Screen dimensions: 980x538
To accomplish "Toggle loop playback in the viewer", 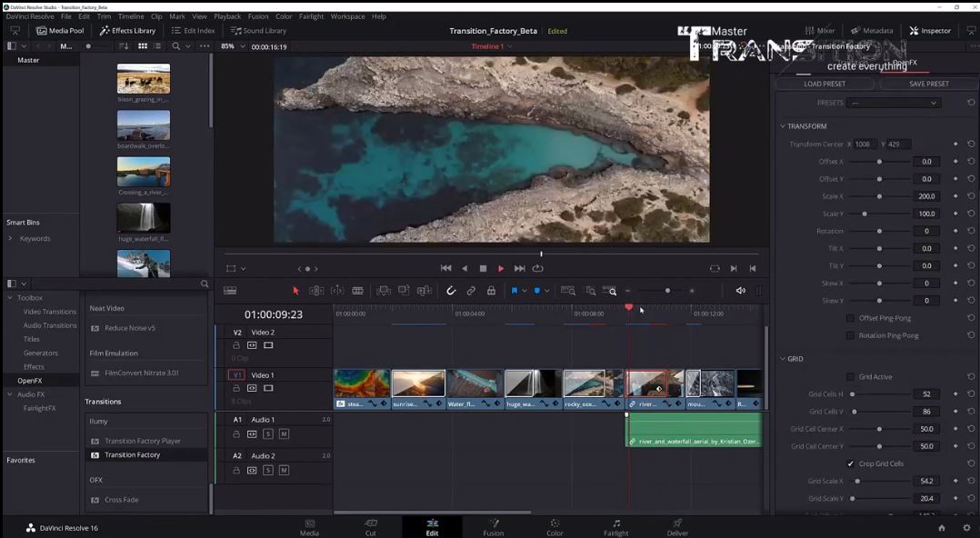I will (537, 268).
